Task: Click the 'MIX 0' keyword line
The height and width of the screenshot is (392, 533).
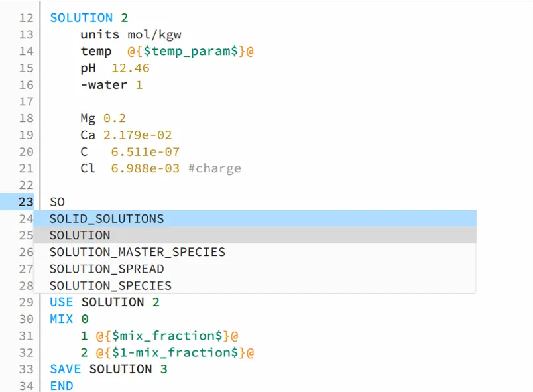Action: click(70, 319)
